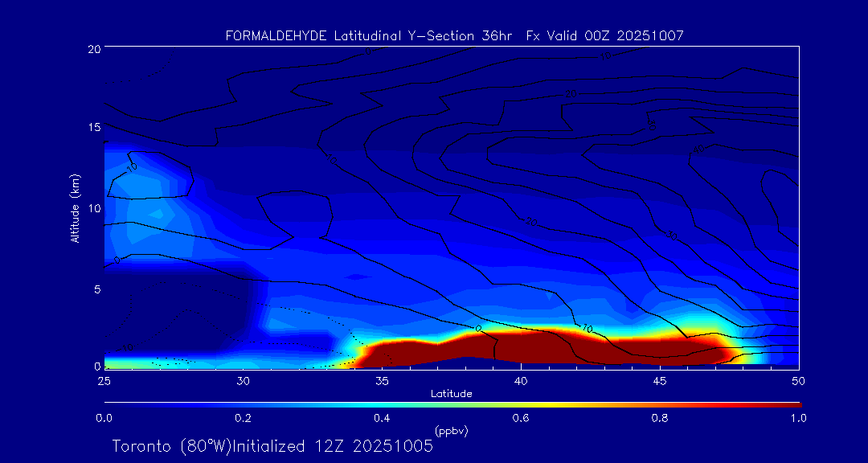Image resolution: width=868 pixels, height=463 pixels.
Task: Click the chart title 'FORMALDEHYDE Latitudinal Y-Section 36hr'
Action: (x=371, y=36)
